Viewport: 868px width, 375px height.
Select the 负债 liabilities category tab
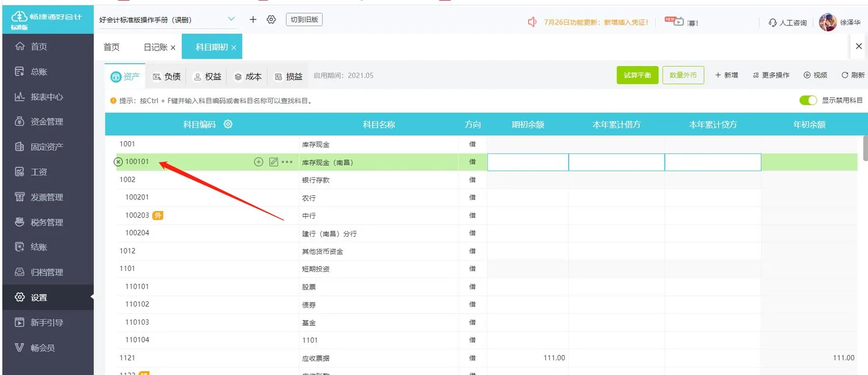pyautogui.click(x=167, y=76)
